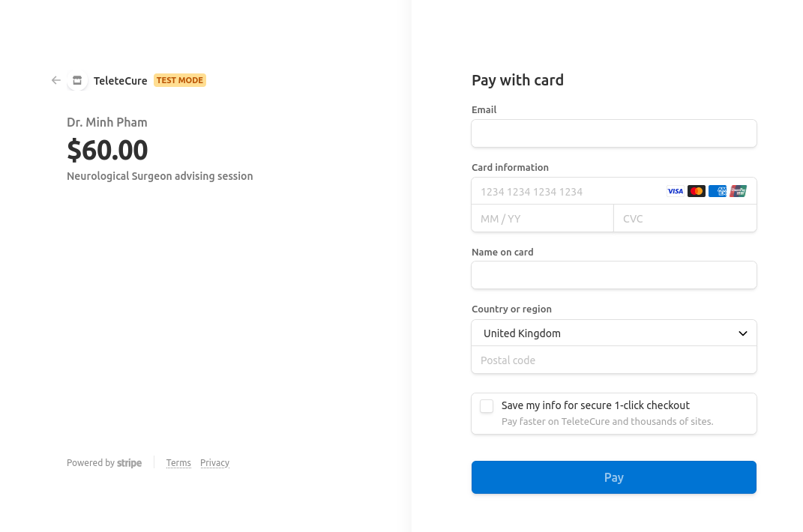Click the Postal code field

613,360
